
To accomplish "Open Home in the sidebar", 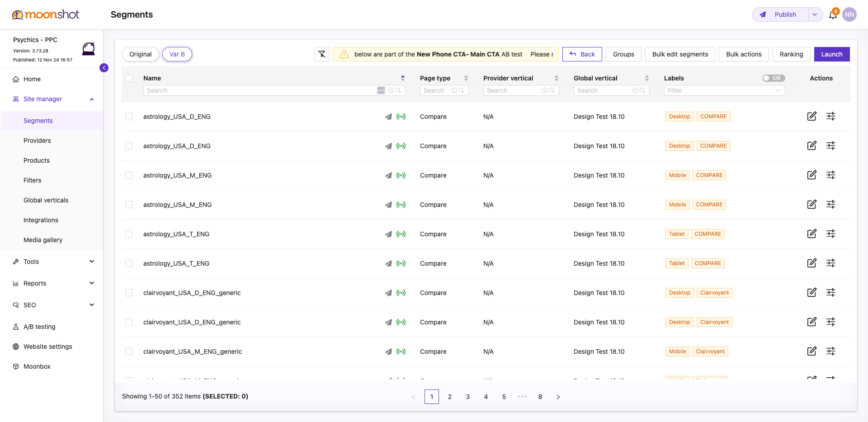I will 32,79.
